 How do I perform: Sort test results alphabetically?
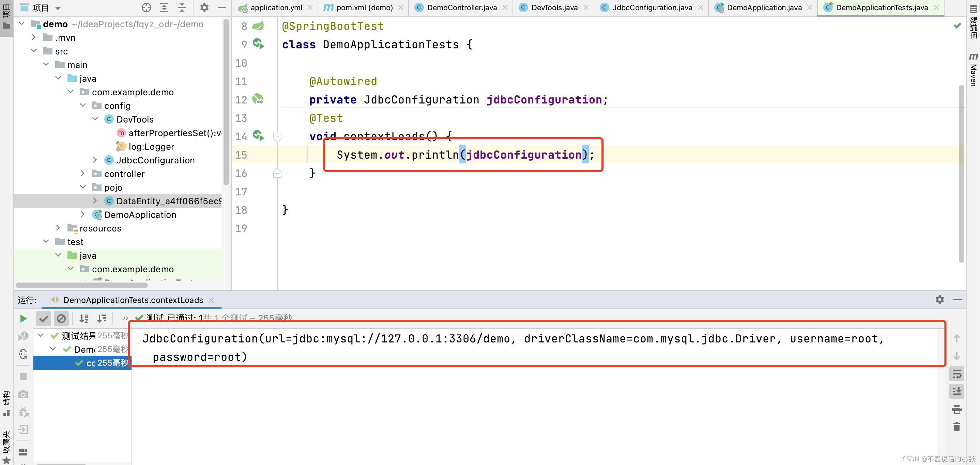point(84,318)
